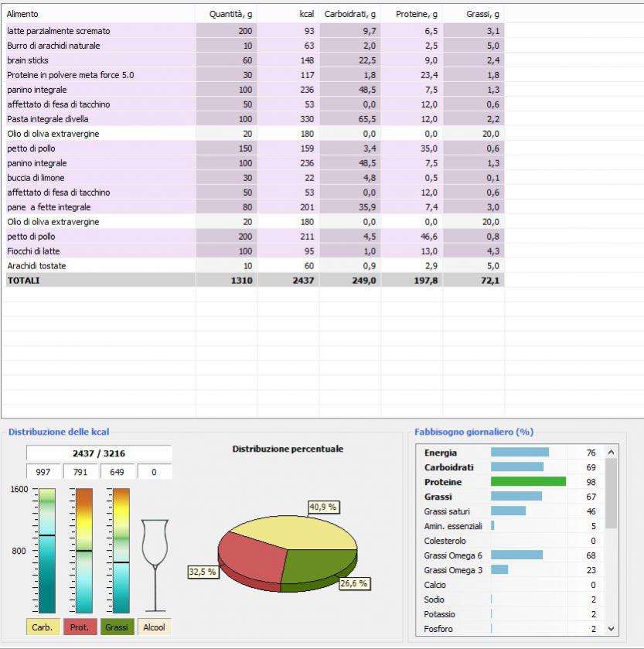Click the 997 carbohydrate kcal field
The image size is (644, 649).
click(43, 472)
